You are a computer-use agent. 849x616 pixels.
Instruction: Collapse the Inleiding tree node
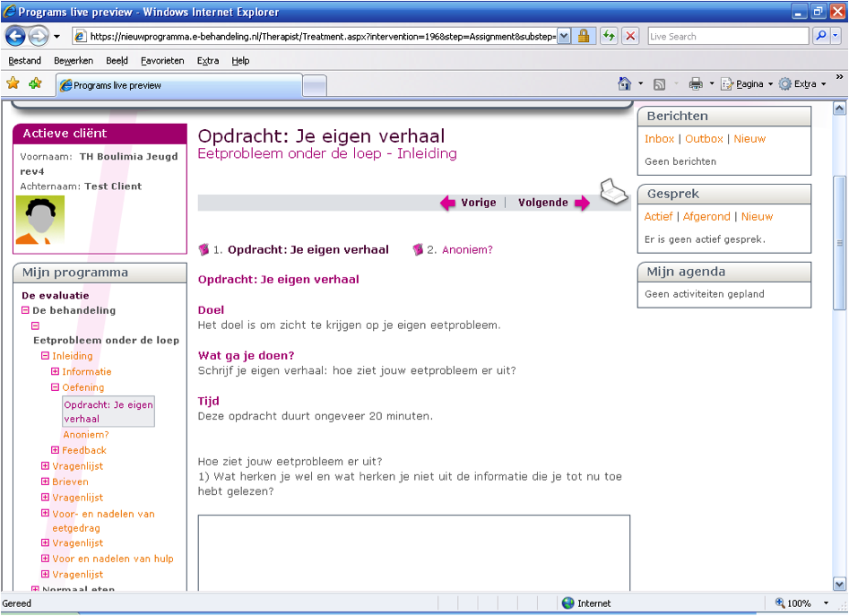(45, 356)
